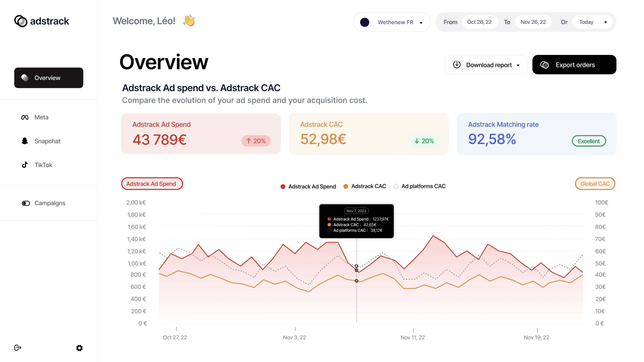Open the To date Nov 26, 22 picker
The height and width of the screenshot is (362, 644).
click(x=533, y=22)
